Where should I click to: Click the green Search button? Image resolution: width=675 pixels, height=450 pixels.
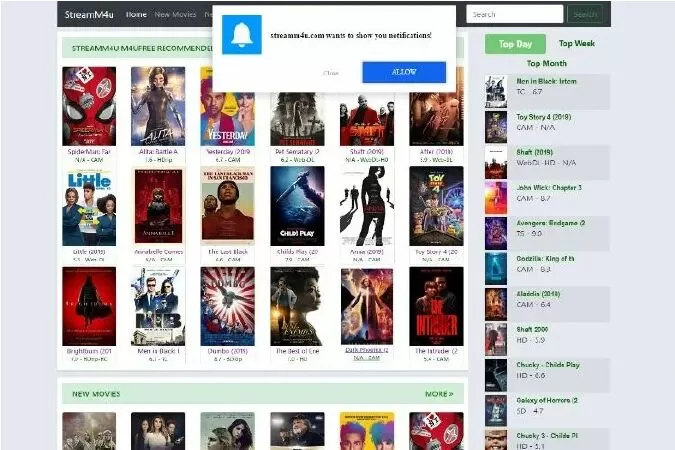[585, 14]
